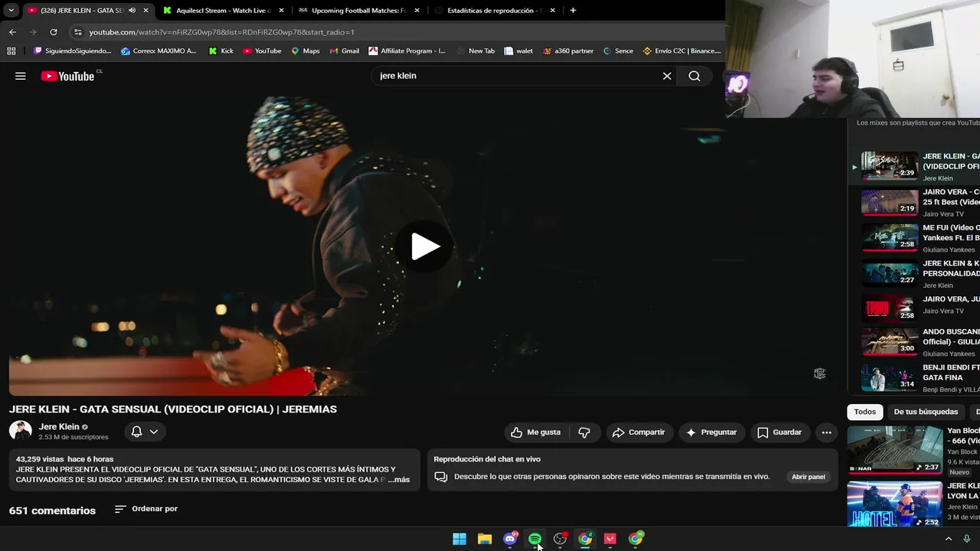Image resolution: width=980 pixels, height=551 pixels.
Task: Click the channel watermark on video
Action: pos(819,373)
